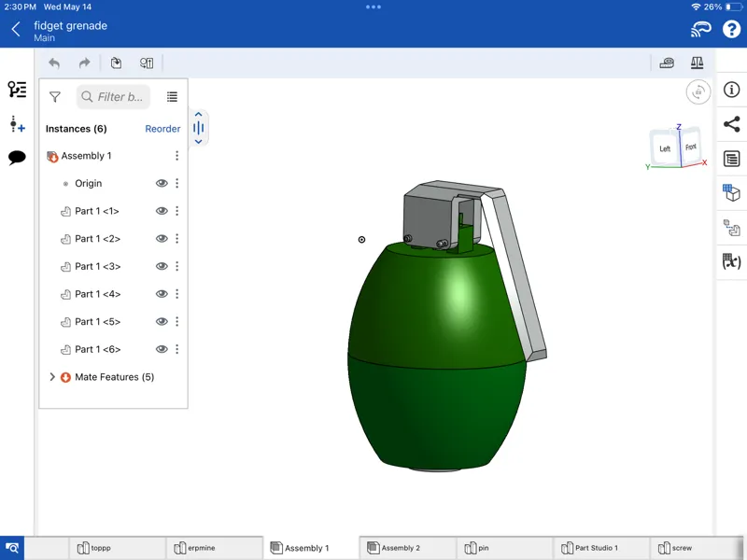Switch to the Part Studio 1 tab
Image resolution: width=747 pixels, height=560 pixels.
[601, 548]
